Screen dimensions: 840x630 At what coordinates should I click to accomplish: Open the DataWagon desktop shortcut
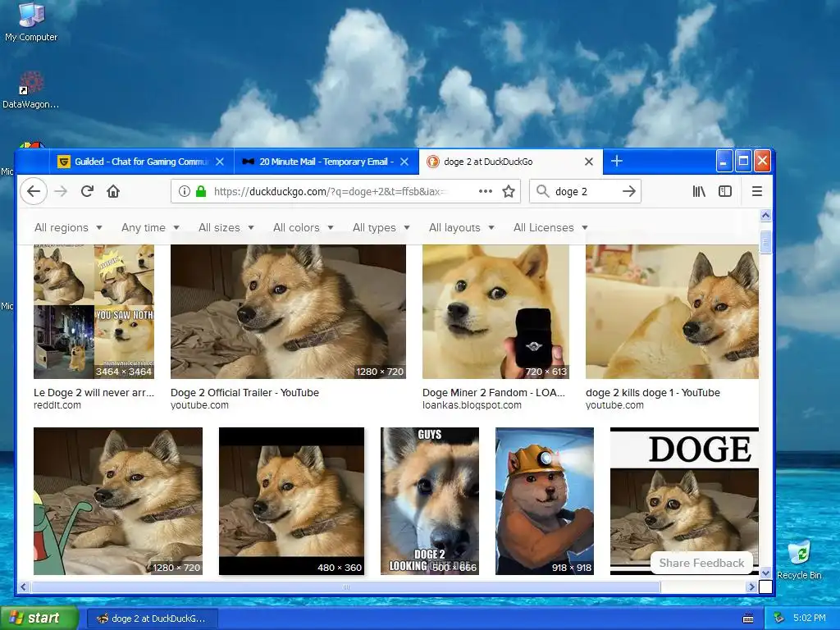(31, 90)
